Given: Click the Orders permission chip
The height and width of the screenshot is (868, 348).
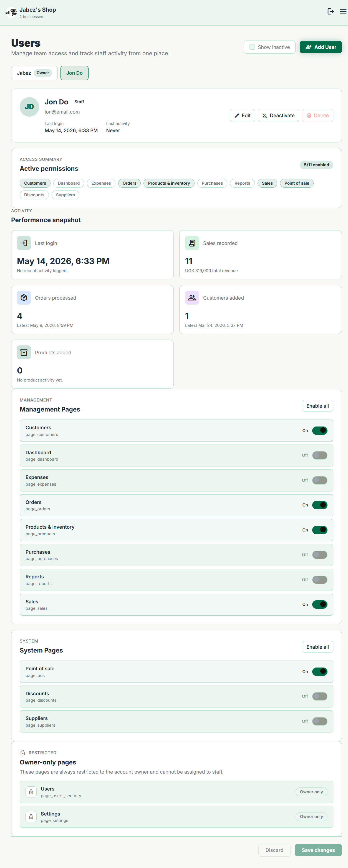Looking at the screenshot, I should tap(129, 183).
